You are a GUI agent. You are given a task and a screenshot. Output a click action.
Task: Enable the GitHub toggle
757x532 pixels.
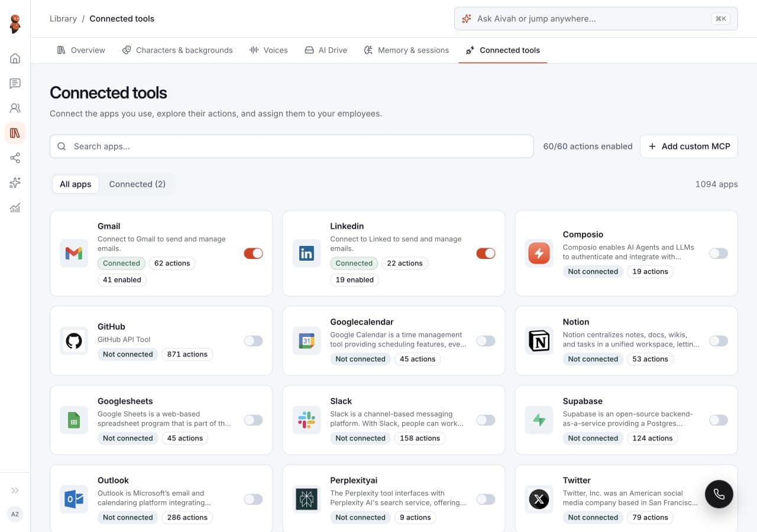point(253,340)
